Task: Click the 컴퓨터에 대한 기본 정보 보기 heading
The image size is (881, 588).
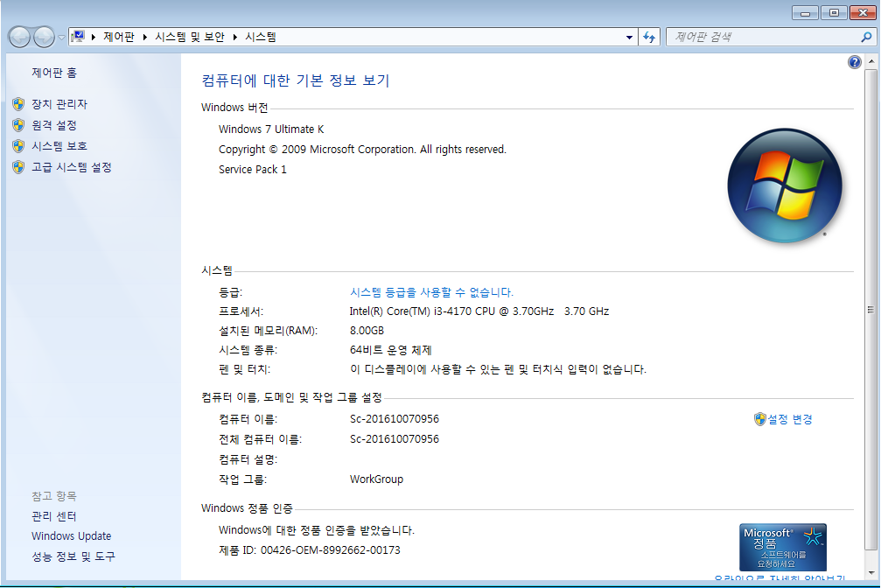Action: point(296,80)
